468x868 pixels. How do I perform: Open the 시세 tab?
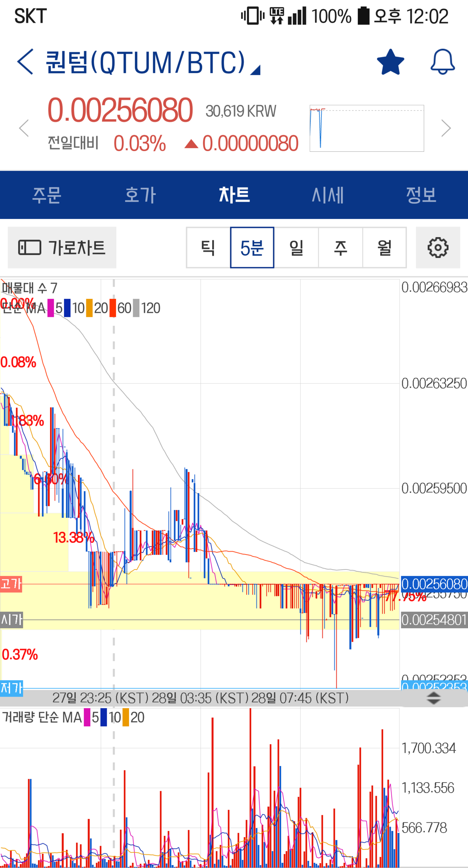328,195
